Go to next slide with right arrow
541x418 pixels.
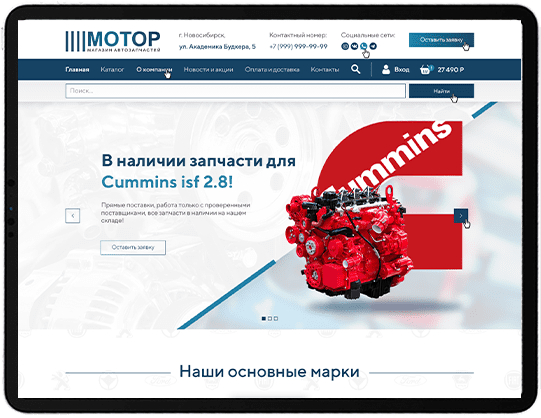point(461,216)
